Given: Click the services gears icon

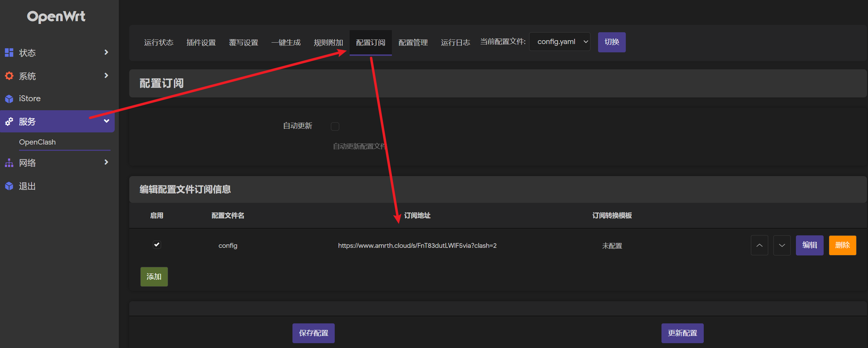Looking at the screenshot, I should 9,122.
